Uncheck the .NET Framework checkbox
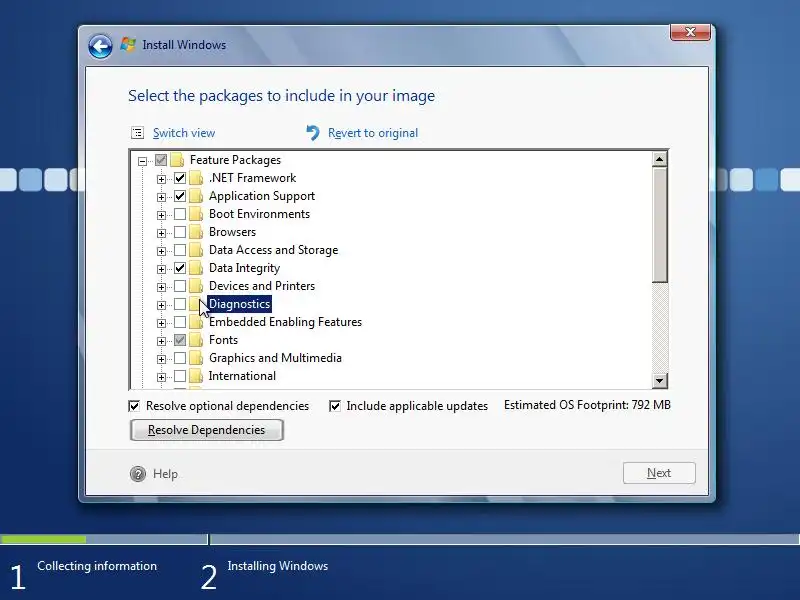The width and height of the screenshot is (800, 600). click(x=180, y=178)
